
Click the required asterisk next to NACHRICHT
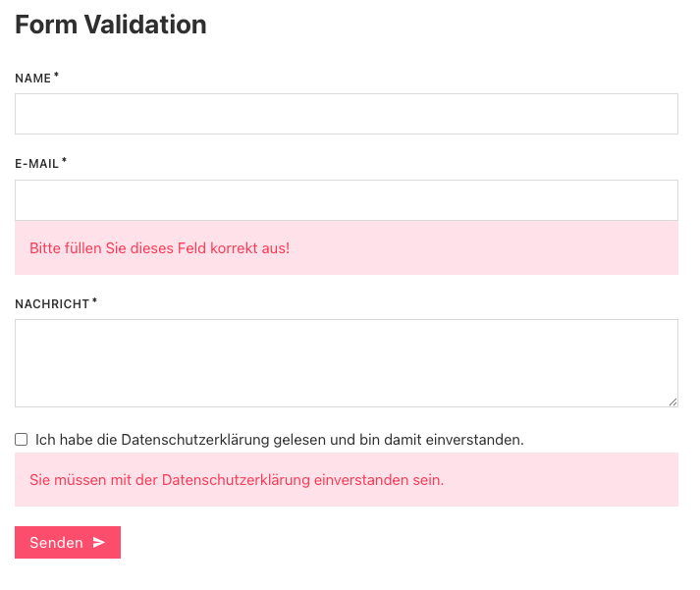[94, 300]
